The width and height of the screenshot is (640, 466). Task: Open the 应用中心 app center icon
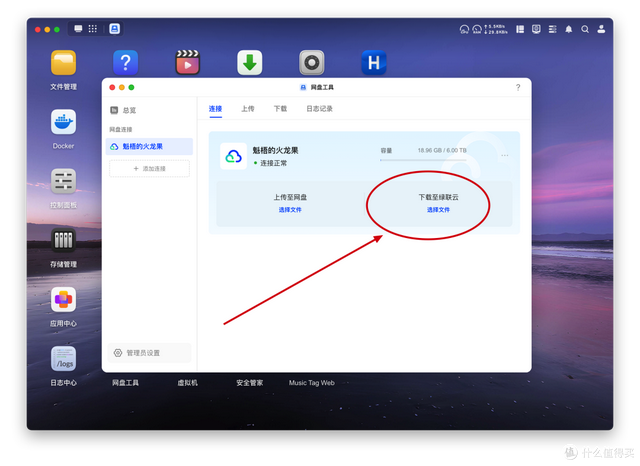click(x=63, y=300)
